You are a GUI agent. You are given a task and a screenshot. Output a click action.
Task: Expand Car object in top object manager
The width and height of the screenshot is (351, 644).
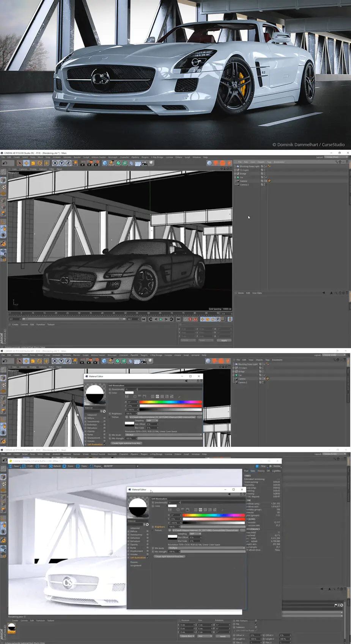pyautogui.click(x=235, y=177)
